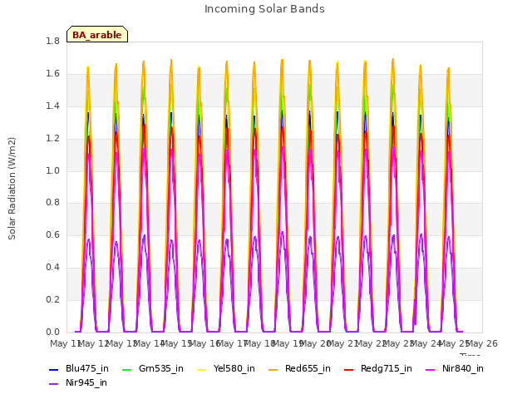The width and height of the screenshot is (532, 399).
Task: Click the May 11 x-axis label
Action: pyautogui.click(x=65, y=343)
